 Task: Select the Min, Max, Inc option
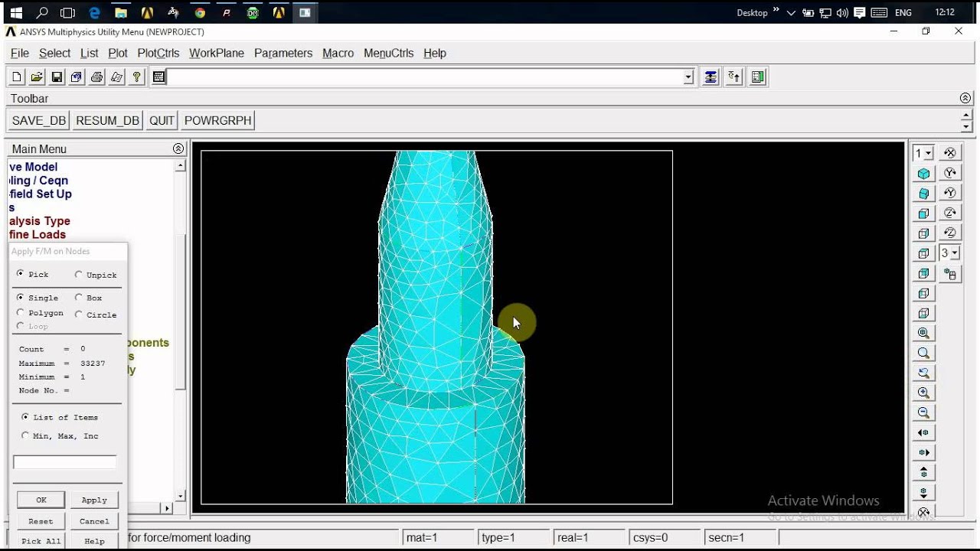(25, 435)
